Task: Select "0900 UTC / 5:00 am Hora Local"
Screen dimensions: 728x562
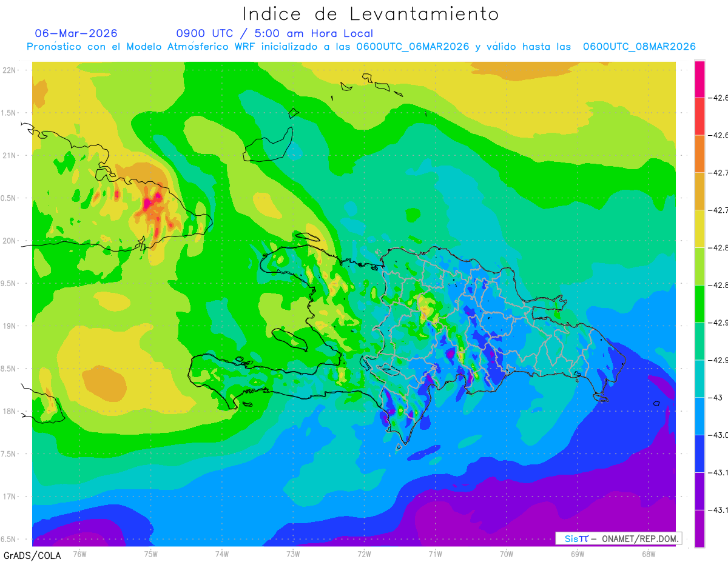Action: 275,33
